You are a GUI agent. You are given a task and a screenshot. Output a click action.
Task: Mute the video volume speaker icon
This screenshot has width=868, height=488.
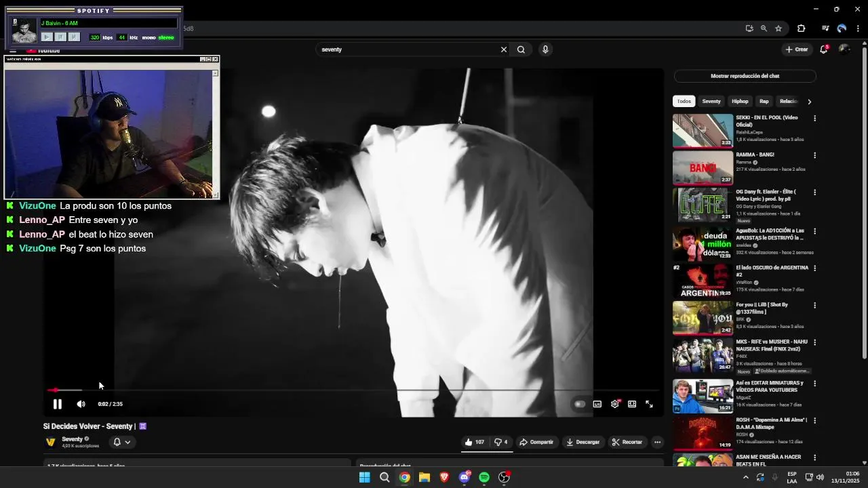[81, 404]
